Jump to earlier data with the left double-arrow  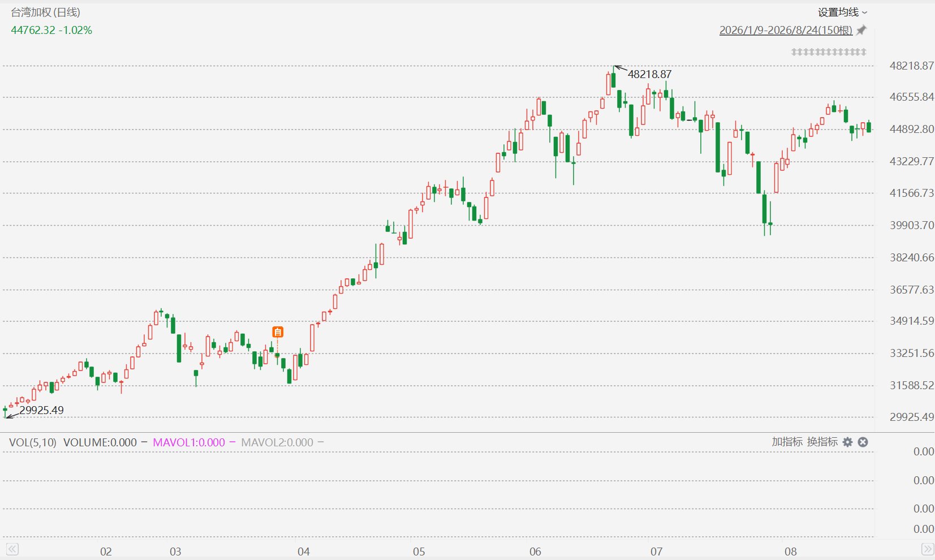[12, 549]
